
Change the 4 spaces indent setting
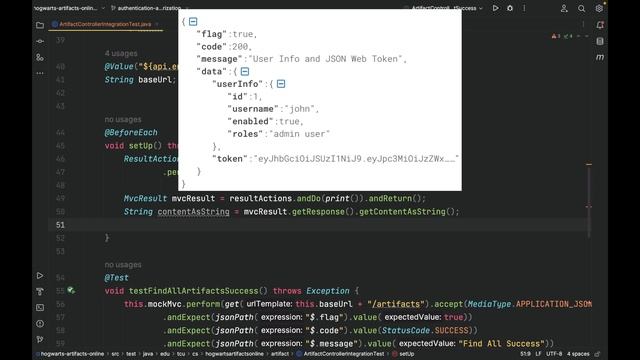pyautogui.click(x=578, y=354)
